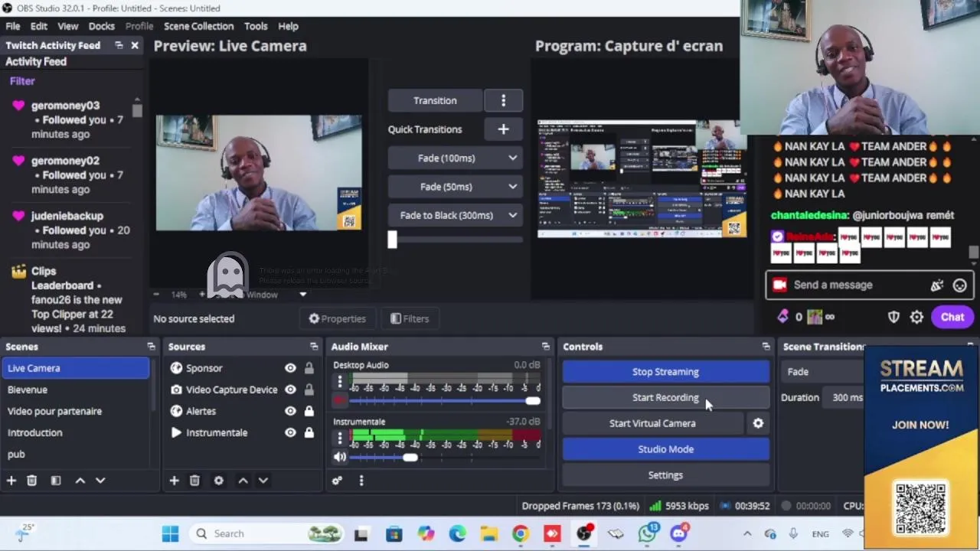The width and height of the screenshot is (980, 551).
Task: Remove selected scene with trash icon
Action: tap(31, 481)
